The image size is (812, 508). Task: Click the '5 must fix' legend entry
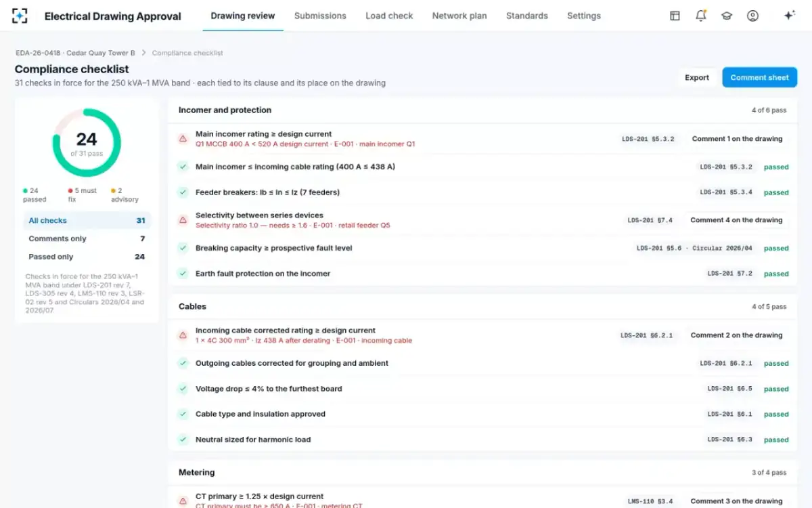tap(82, 195)
